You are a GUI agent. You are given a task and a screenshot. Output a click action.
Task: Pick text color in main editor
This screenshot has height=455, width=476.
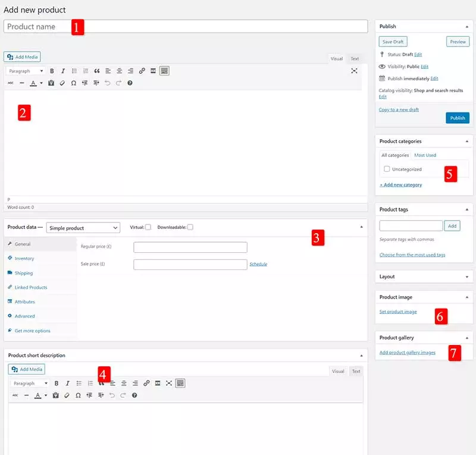pos(33,83)
